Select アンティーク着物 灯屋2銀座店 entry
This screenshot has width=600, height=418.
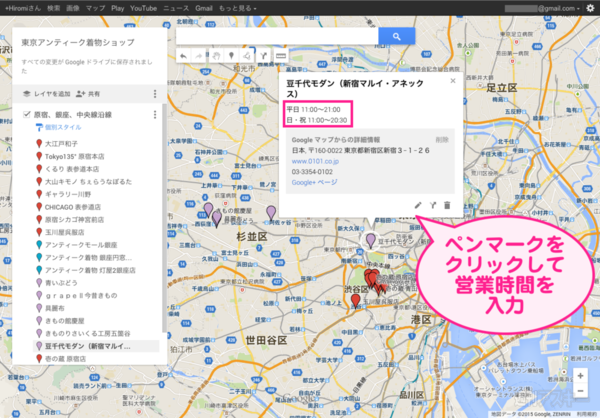click(90, 270)
